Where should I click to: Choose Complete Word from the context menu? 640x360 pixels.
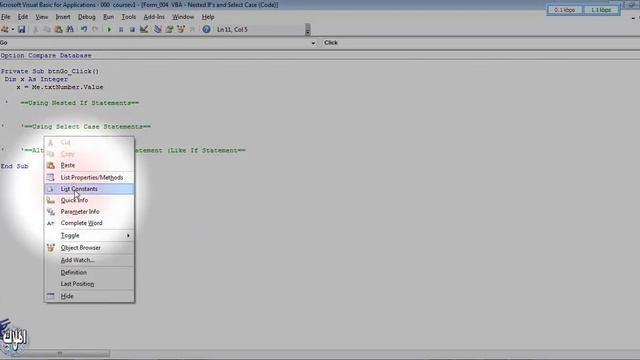point(89,223)
